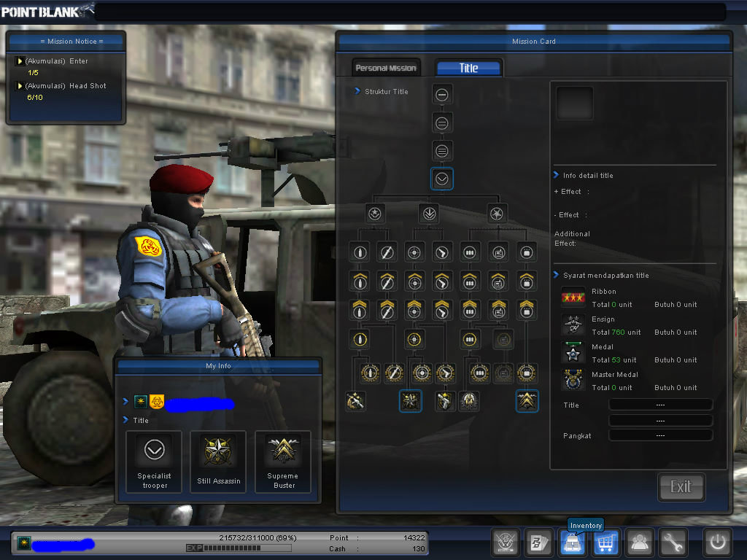
Task: Select double-chevron knife title icon
Action: click(387, 310)
